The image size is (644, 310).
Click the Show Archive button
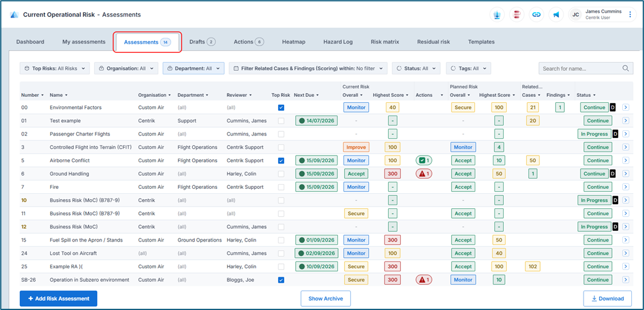coord(325,298)
